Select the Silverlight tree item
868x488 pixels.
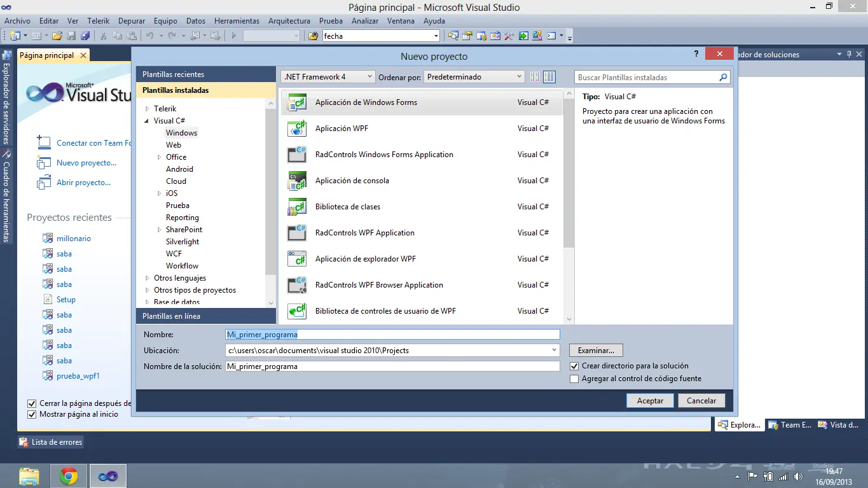pyautogui.click(x=183, y=242)
